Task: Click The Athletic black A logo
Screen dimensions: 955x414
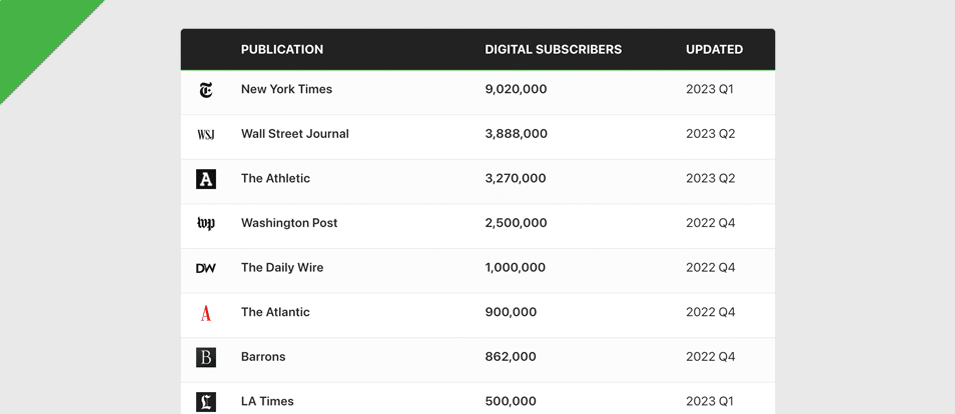Action: click(x=206, y=179)
